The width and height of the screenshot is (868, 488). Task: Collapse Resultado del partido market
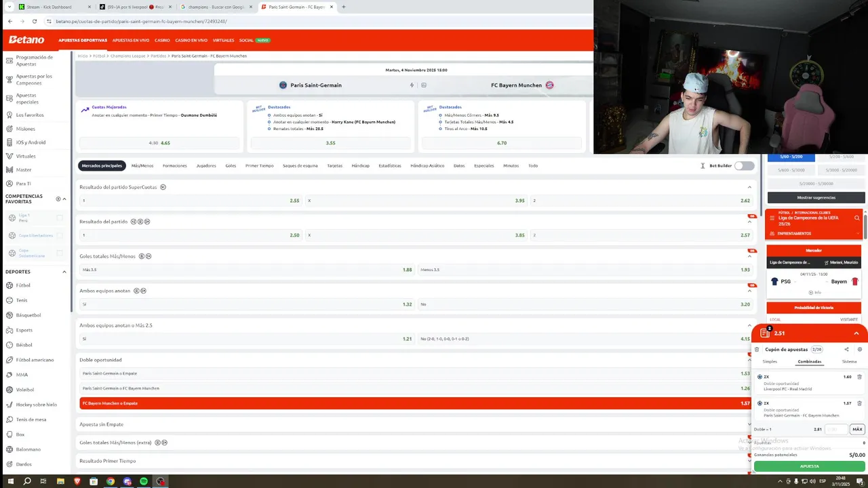click(x=749, y=222)
